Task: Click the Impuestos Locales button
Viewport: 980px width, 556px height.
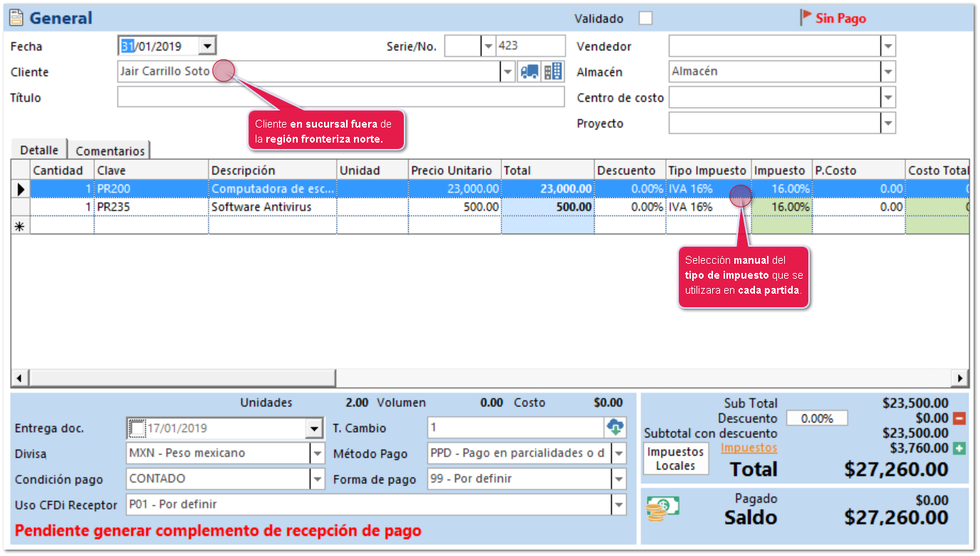Action: [676, 458]
